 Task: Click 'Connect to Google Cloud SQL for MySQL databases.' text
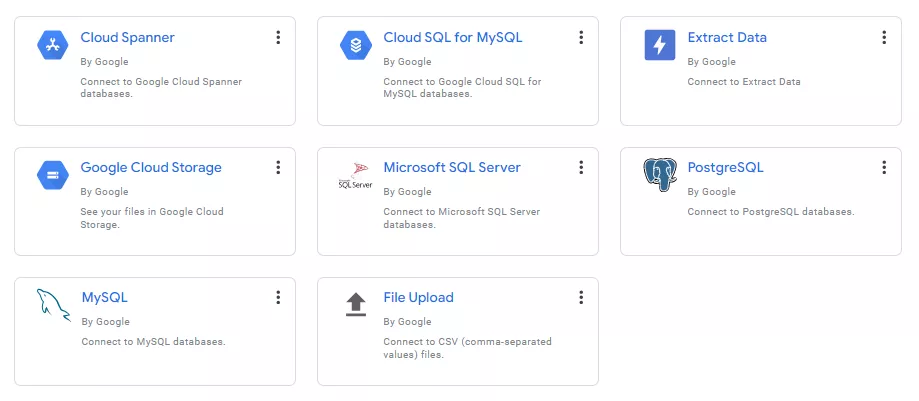coord(462,87)
